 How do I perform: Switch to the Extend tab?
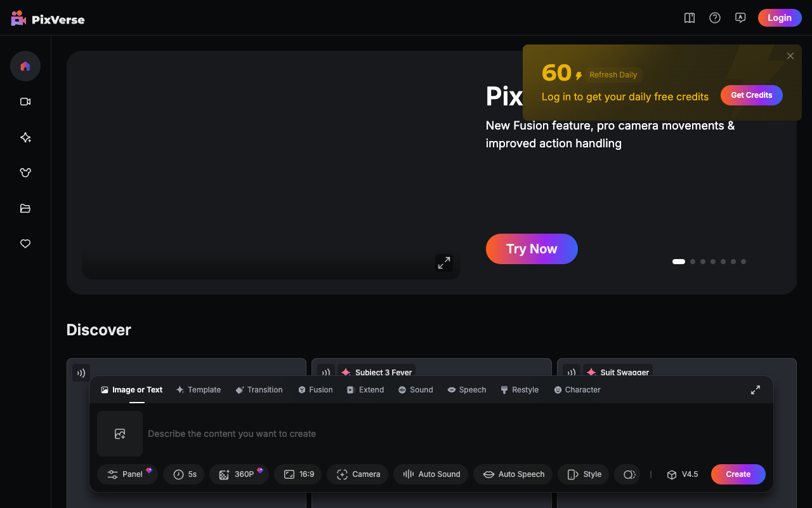[x=365, y=390]
